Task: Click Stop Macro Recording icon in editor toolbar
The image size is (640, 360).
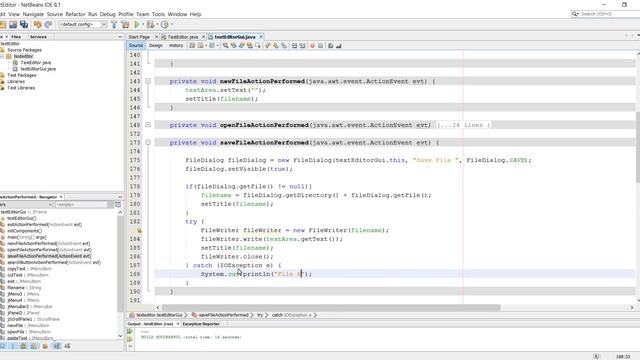Action: click(x=320, y=46)
